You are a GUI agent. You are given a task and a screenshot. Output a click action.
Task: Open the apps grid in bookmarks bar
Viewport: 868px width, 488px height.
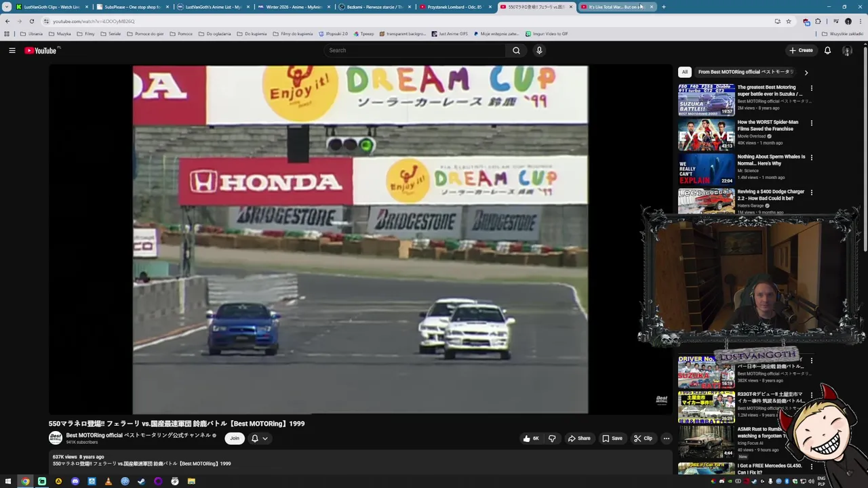[7, 33]
